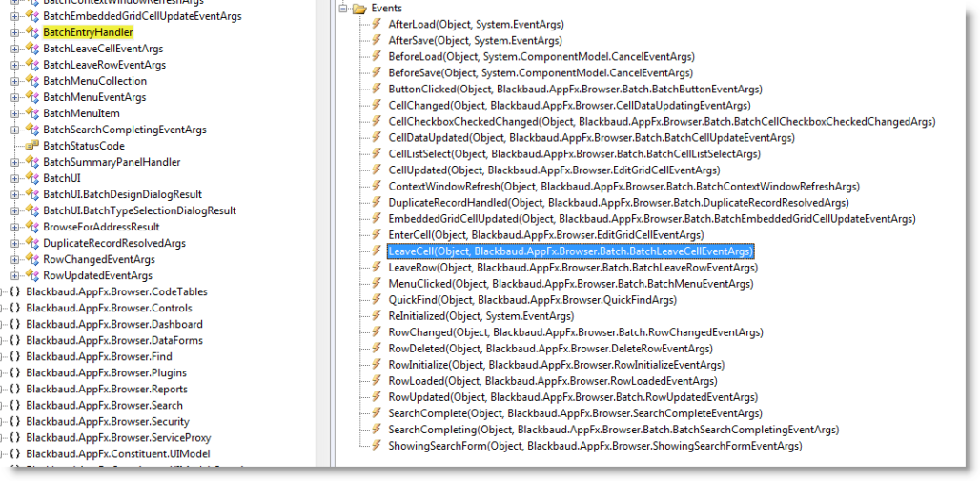
Task: Select the ReInitialized event entry
Action: coord(481,316)
